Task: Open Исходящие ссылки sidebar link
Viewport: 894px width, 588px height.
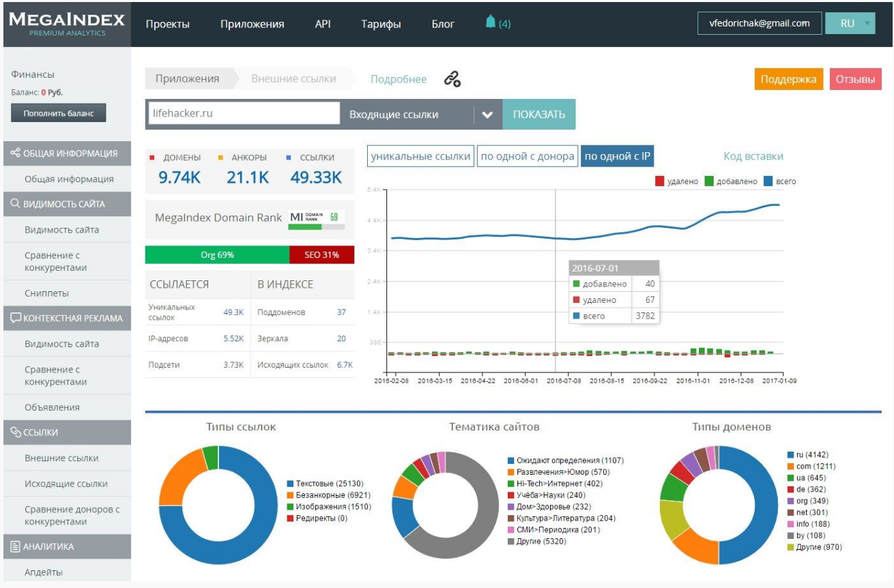Action: (x=66, y=484)
